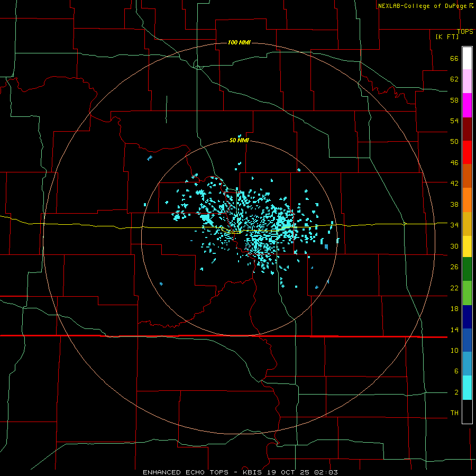The width and height of the screenshot is (476, 476).
Task: Select the dark green 30 kft swatch
Action: [x=467, y=269]
